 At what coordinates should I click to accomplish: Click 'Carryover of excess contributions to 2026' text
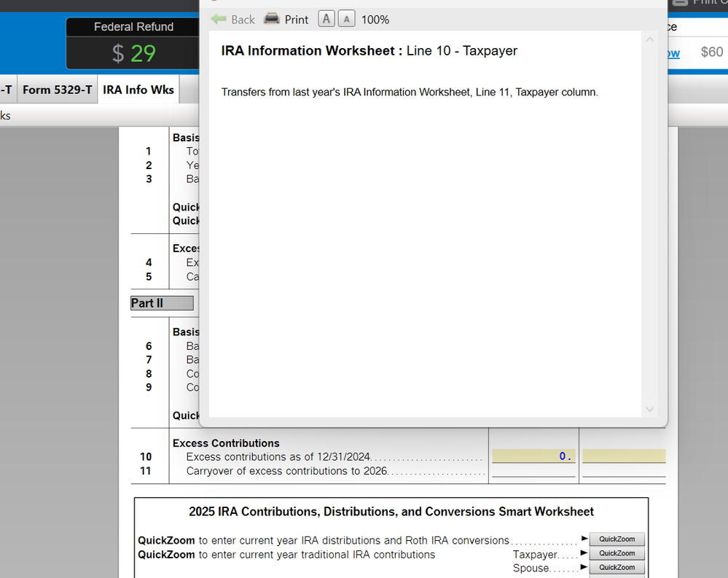click(x=286, y=471)
